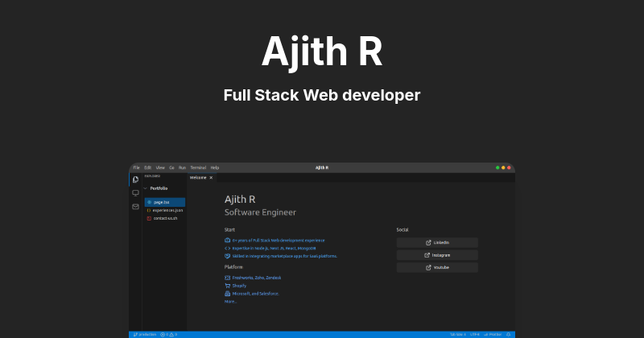644x338 pixels.
Task: Open the experiences.json file
Action: pos(165,210)
